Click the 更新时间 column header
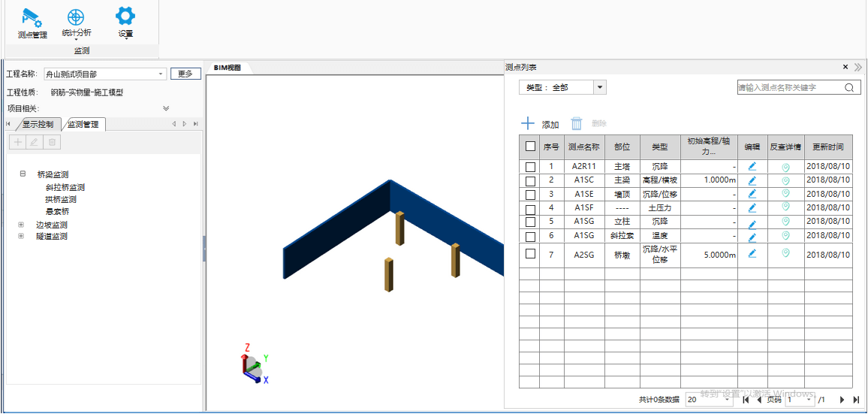Image resolution: width=868 pixels, height=414 pixels. 828,147
